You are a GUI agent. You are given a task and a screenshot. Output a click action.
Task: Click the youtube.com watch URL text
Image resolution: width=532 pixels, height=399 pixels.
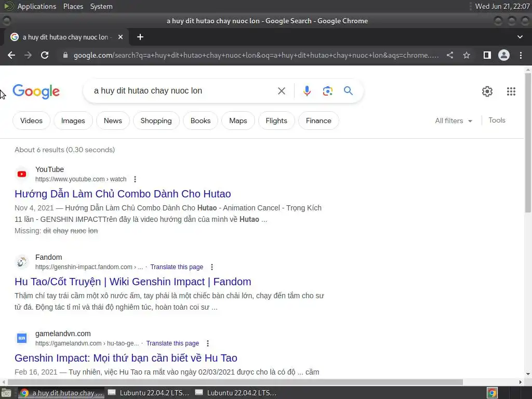(x=81, y=179)
